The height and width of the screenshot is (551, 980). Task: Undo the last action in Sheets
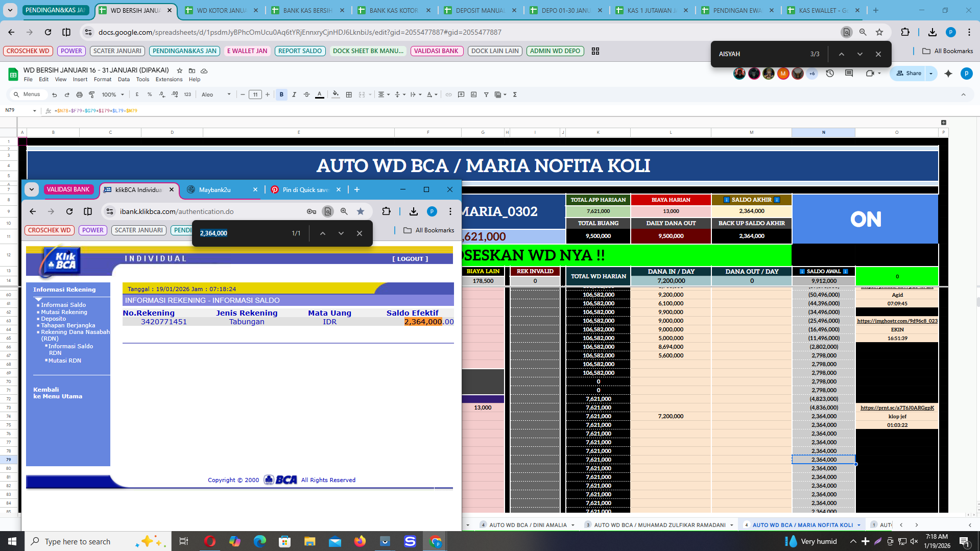[x=54, y=94]
